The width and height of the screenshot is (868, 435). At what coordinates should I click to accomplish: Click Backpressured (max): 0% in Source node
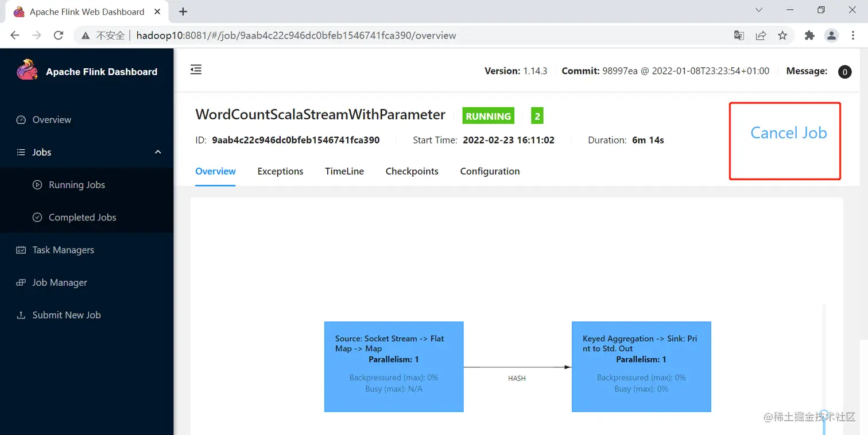pyautogui.click(x=394, y=378)
